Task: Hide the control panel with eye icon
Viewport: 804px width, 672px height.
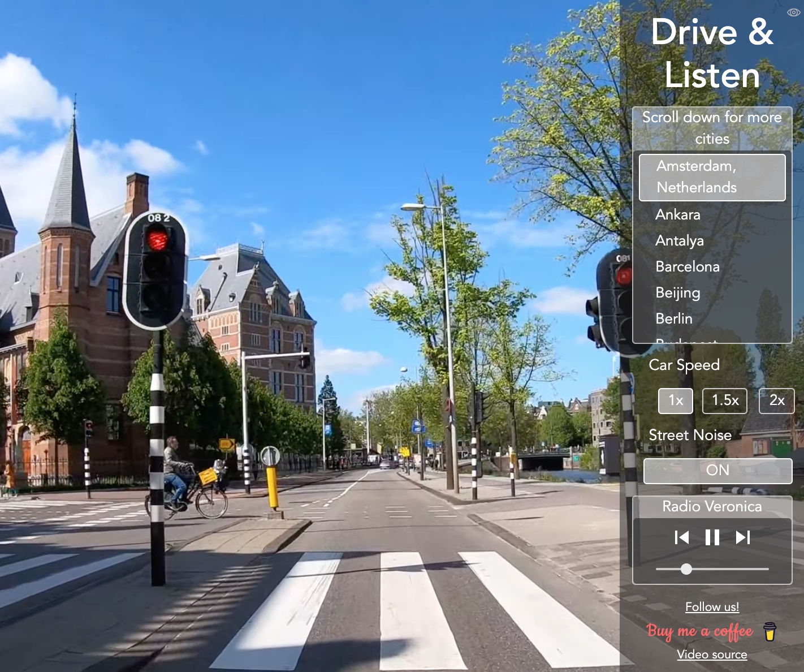Action: [x=793, y=12]
